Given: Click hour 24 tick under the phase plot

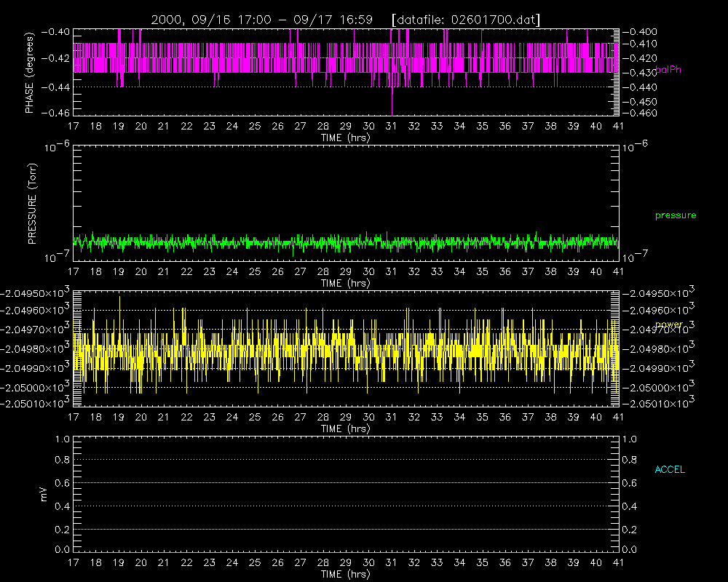Looking at the screenshot, I should [232, 127].
